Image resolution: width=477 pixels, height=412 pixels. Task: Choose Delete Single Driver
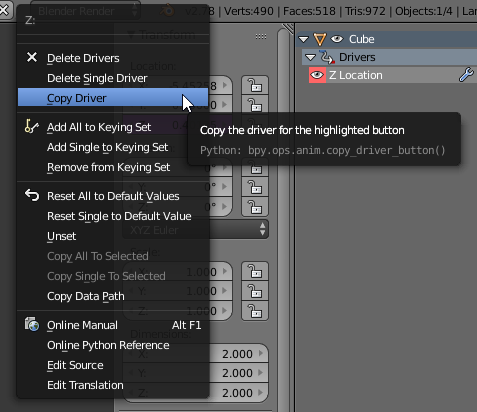coord(113,78)
